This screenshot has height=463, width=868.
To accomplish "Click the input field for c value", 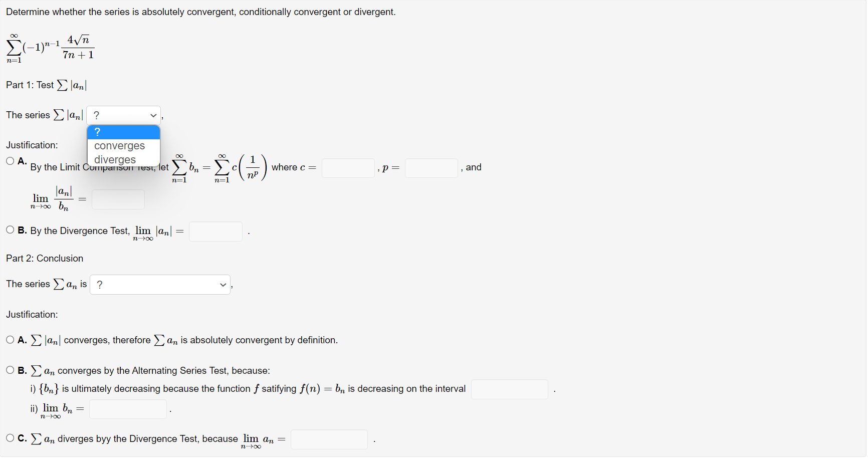I will 348,167.
